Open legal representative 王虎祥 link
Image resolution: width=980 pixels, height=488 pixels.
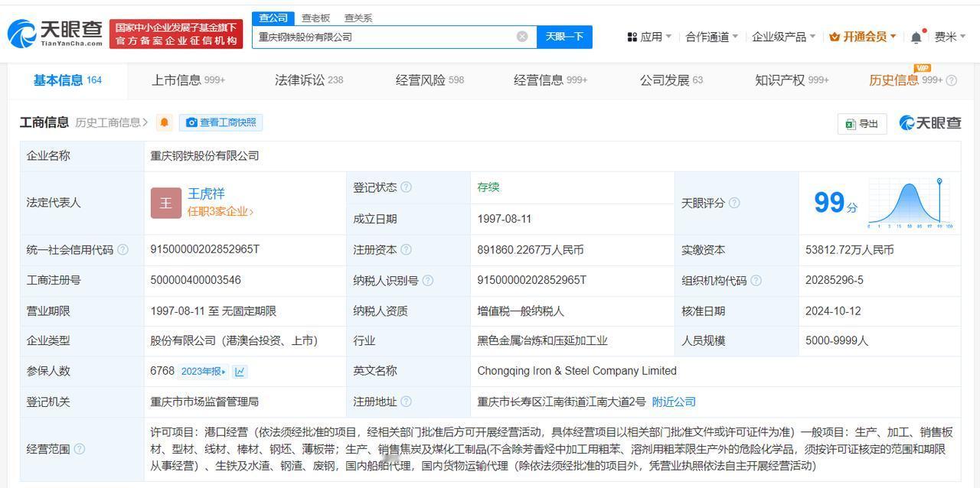[x=206, y=194]
